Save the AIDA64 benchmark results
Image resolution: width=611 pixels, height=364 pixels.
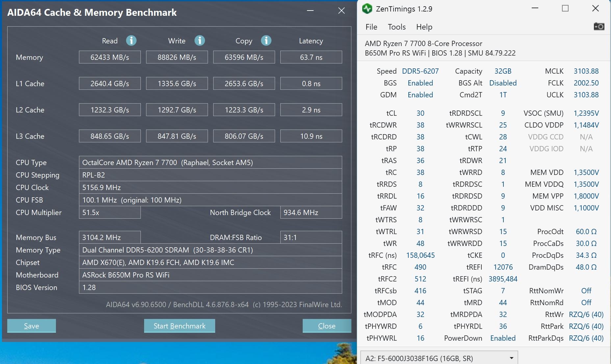click(32, 326)
